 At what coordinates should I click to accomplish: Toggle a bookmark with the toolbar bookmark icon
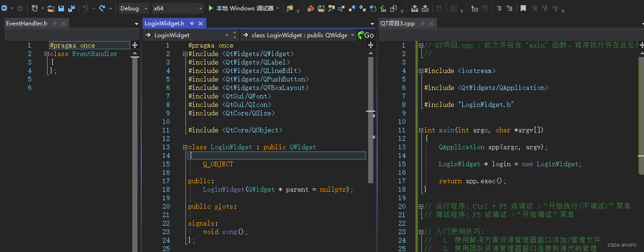pos(523,8)
